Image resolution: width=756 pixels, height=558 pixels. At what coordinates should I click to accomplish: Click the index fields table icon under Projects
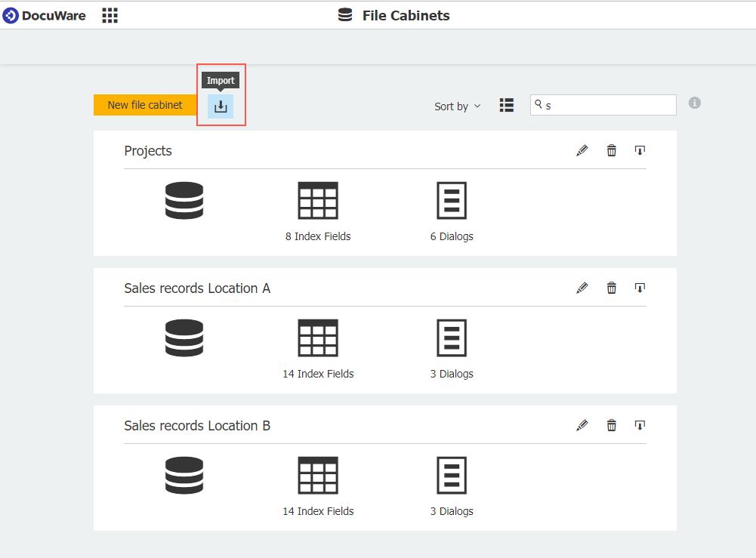317,200
